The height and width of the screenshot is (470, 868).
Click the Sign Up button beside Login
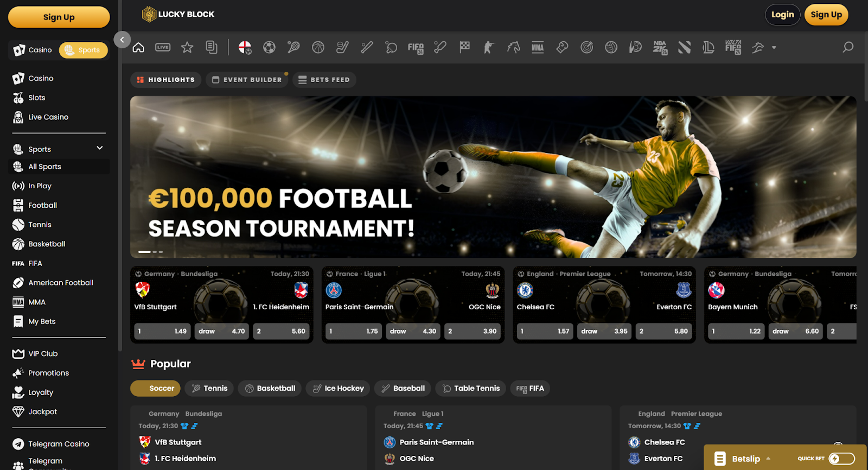[826, 15]
